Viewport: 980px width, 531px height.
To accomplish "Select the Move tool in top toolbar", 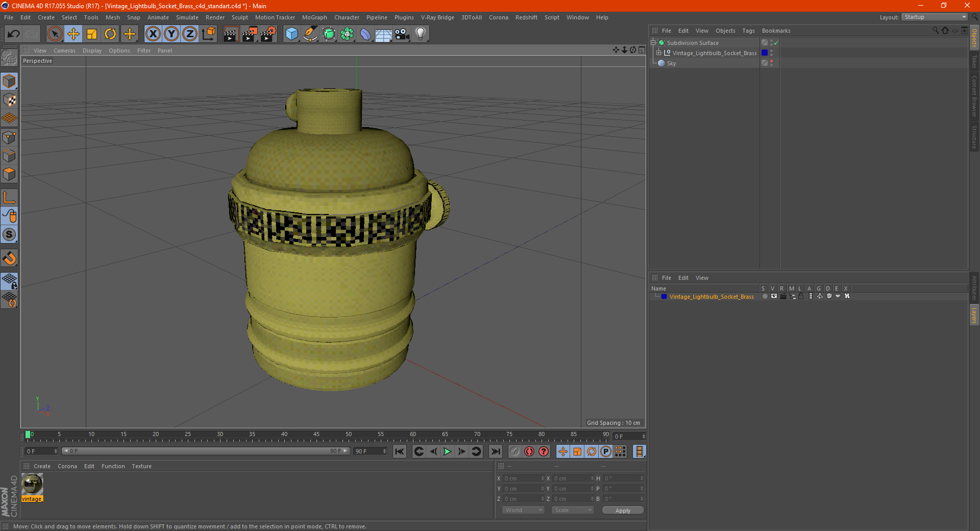I will point(73,34).
